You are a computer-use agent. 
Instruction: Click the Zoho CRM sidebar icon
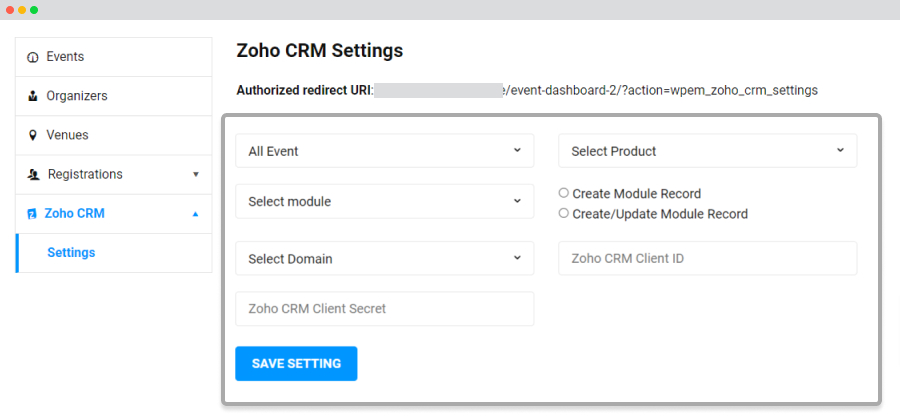point(32,214)
